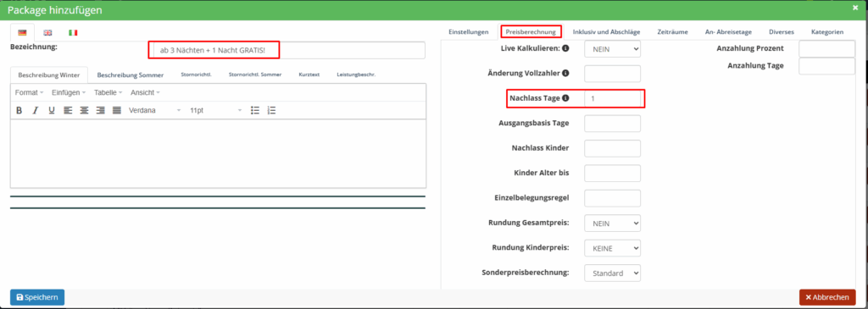Open the 11pt font size dropdown
Image resolution: width=868 pixels, height=309 pixels.
(215, 111)
